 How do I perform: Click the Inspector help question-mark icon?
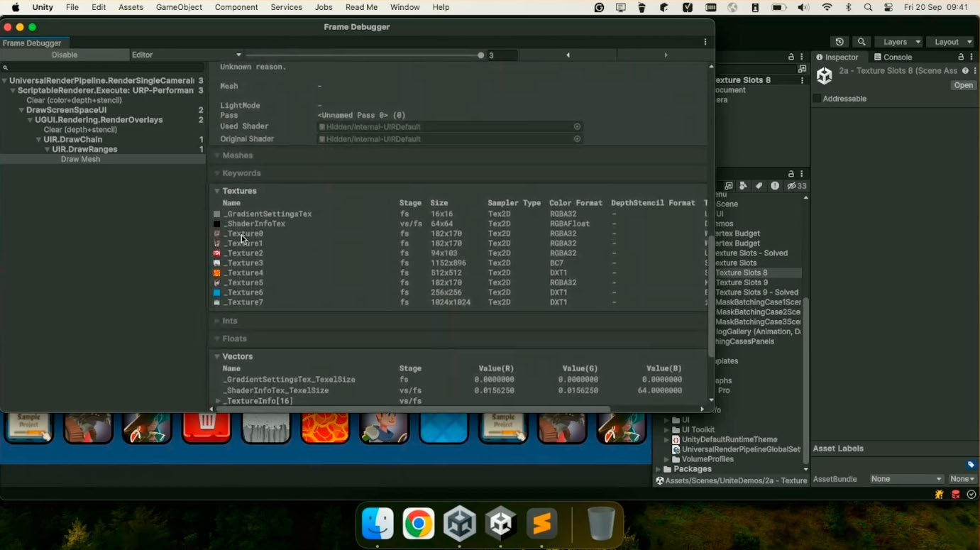(965, 71)
